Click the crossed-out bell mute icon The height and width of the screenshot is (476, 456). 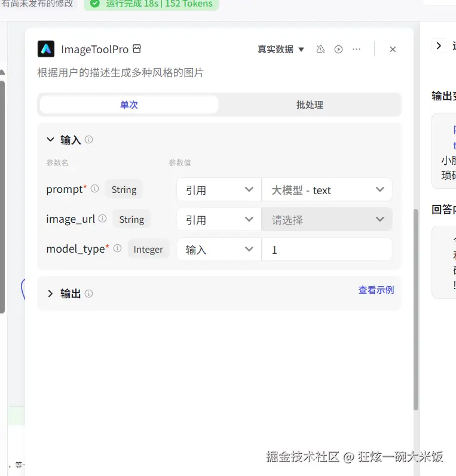coord(320,49)
